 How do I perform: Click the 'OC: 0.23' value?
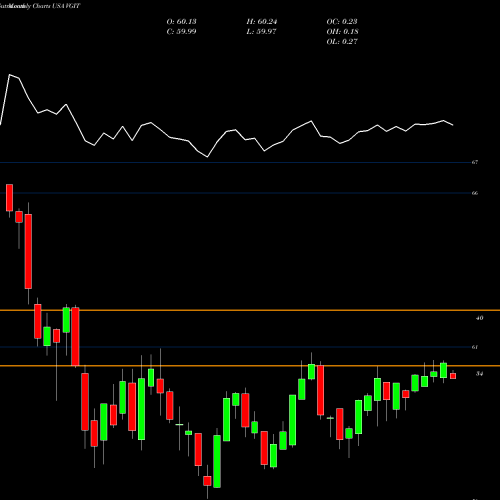(x=342, y=22)
